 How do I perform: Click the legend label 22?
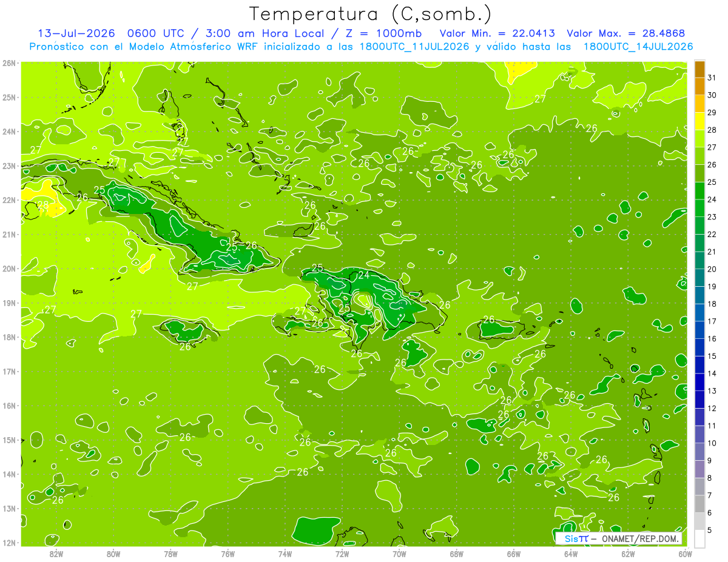tap(712, 234)
